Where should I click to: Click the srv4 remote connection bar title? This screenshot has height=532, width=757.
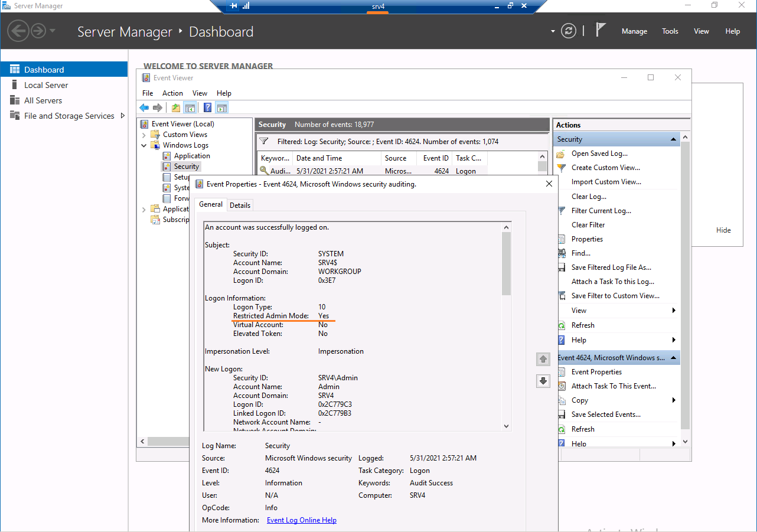click(378, 6)
